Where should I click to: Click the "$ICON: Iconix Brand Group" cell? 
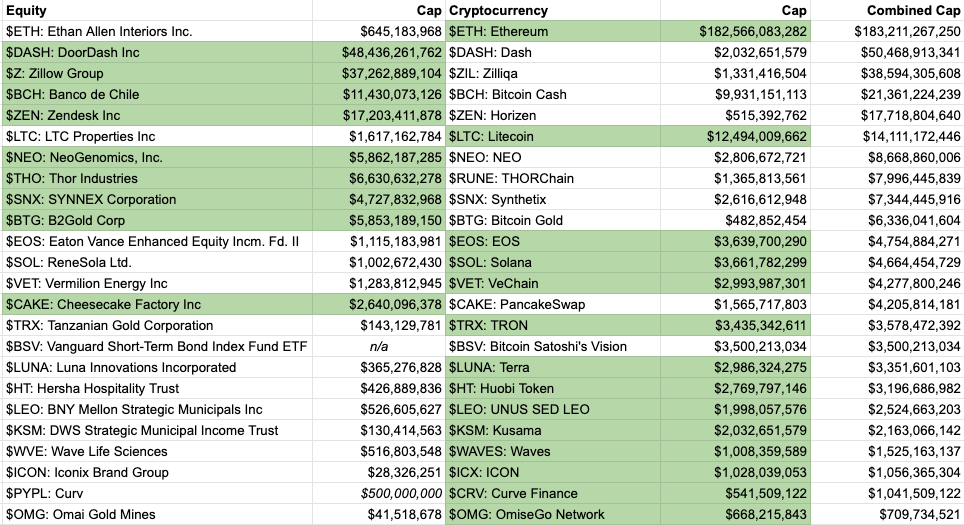(157, 472)
